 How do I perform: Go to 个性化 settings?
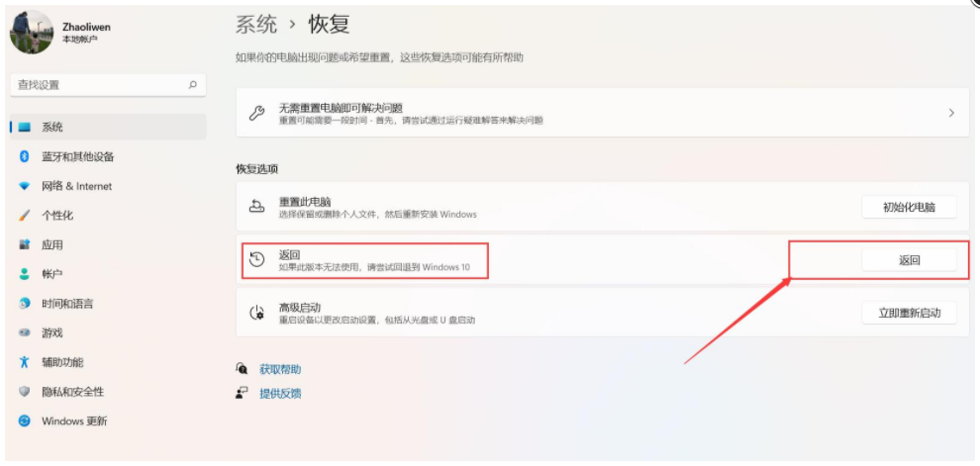pyautogui.click(x=57, y=216)
